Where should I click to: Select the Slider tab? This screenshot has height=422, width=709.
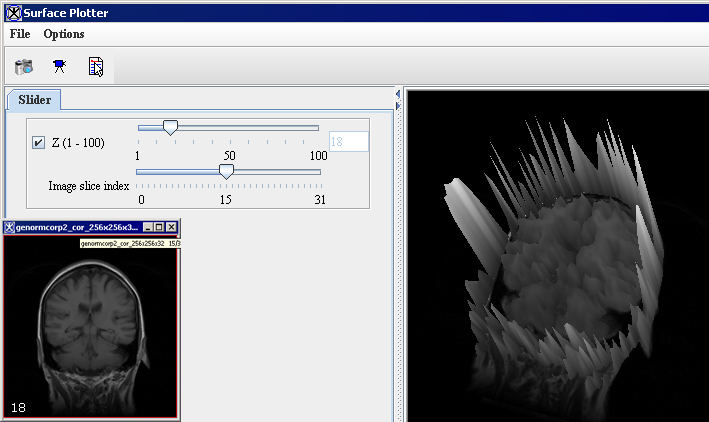tap(35, 99)
